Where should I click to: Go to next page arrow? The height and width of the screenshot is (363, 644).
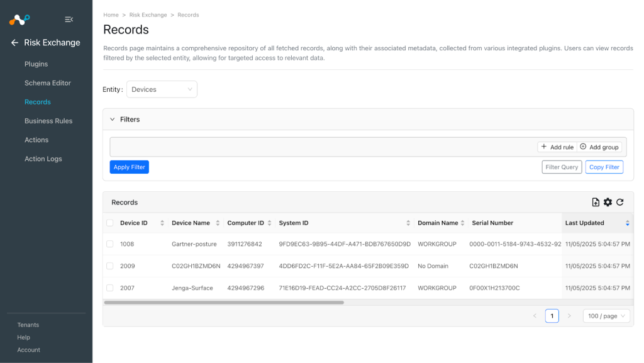[x=569, y=316]
